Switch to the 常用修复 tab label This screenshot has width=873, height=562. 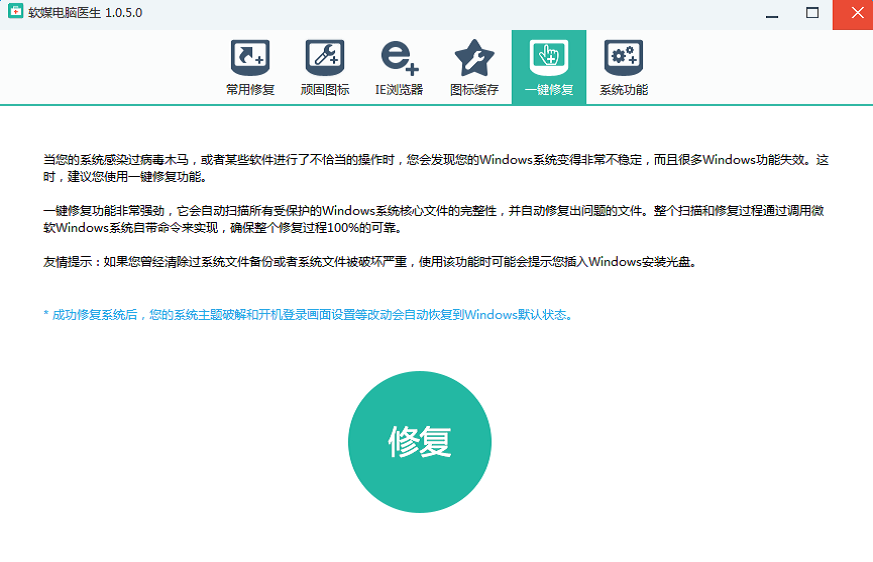click(x=249, y=90)
